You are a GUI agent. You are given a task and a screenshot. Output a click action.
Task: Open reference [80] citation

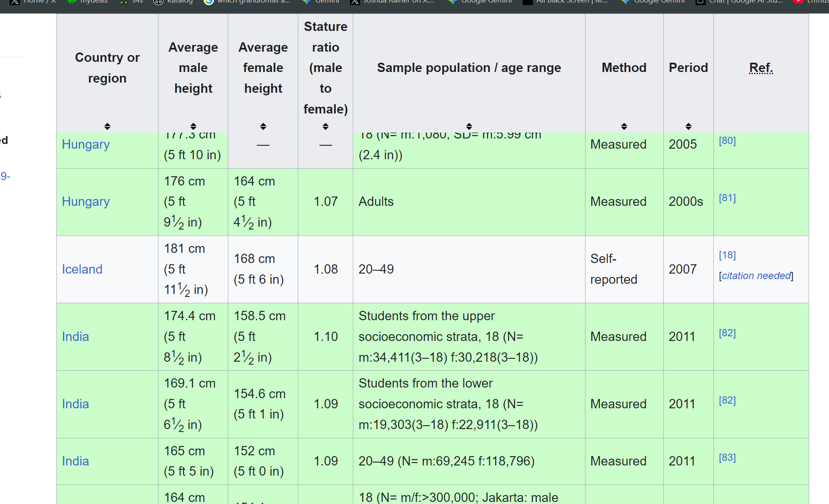click(x=727, y=141)
